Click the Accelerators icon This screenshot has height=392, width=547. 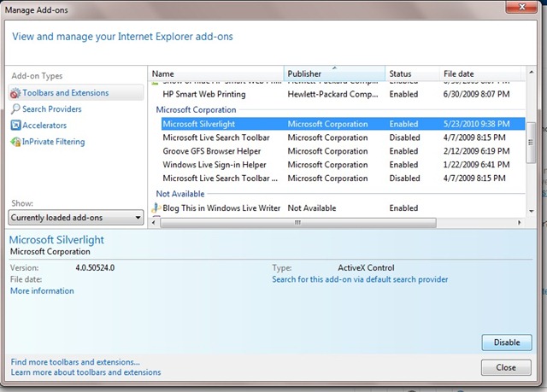(15, 125)
